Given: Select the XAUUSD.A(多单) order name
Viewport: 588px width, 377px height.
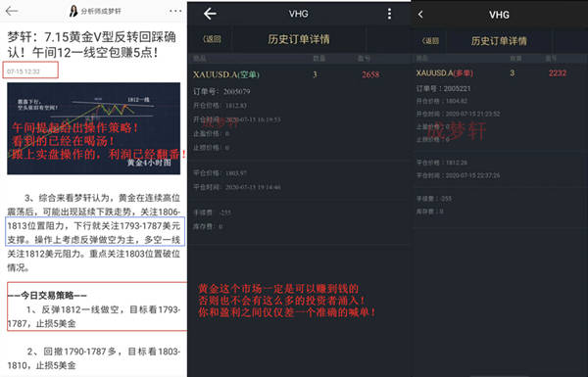Looking at the screenshot, I should [444, 72].
